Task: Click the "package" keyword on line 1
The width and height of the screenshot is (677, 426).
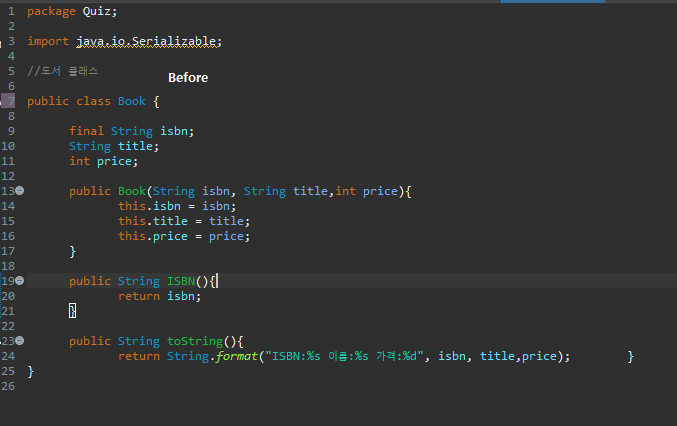Action: (x=51, y=11)
